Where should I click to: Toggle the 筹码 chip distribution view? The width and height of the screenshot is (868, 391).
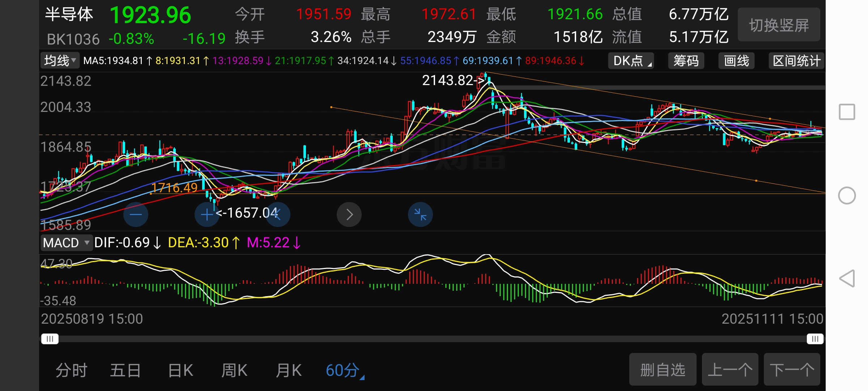(x=686, y=61)
